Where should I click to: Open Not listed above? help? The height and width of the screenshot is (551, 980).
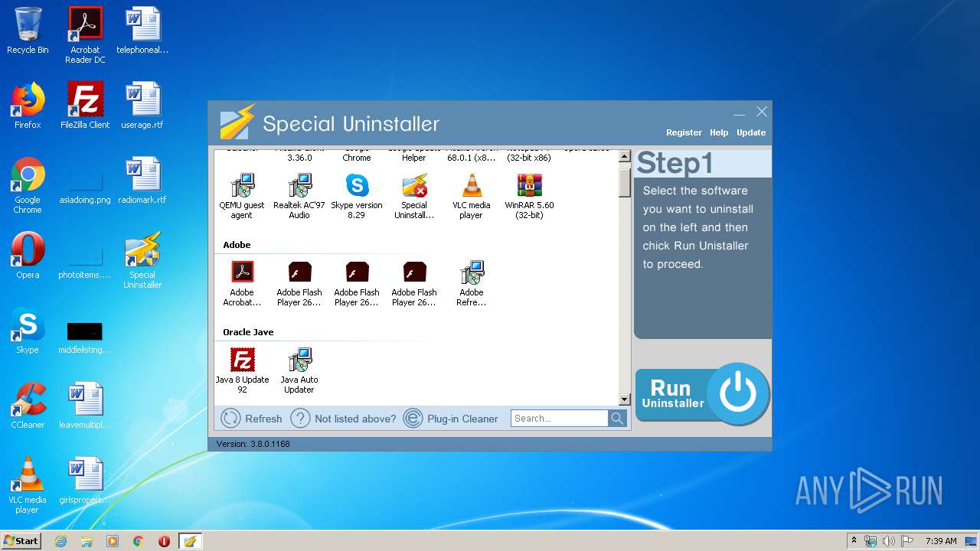point(344,419)
